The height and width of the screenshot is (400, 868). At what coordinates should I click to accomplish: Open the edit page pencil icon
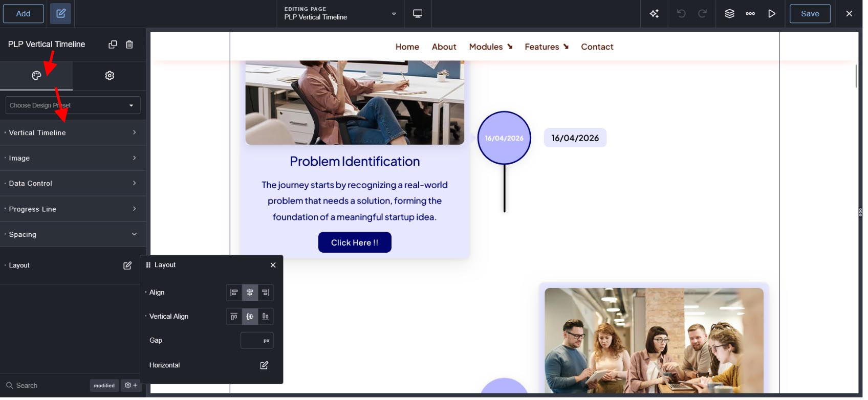(x=61, y=14)
